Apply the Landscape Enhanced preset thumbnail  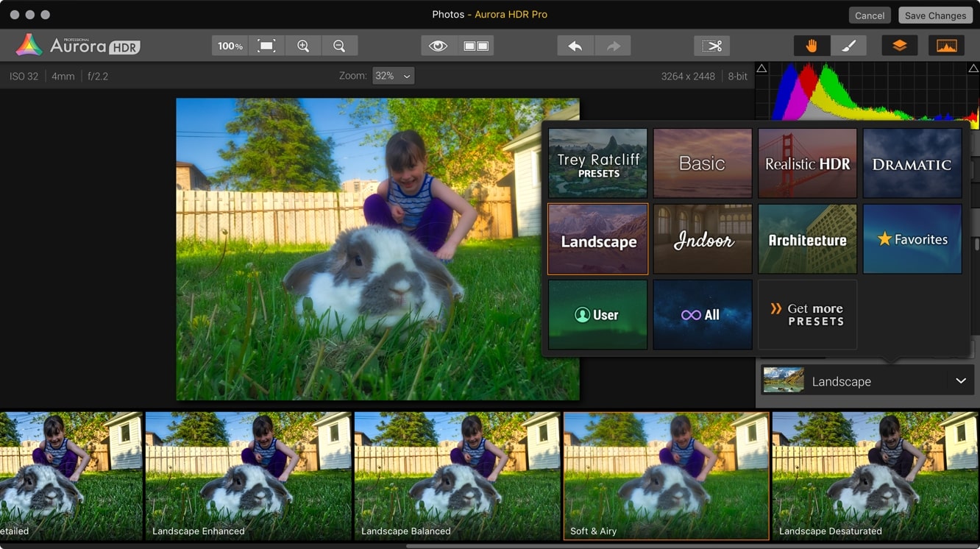tap(249, 476)
